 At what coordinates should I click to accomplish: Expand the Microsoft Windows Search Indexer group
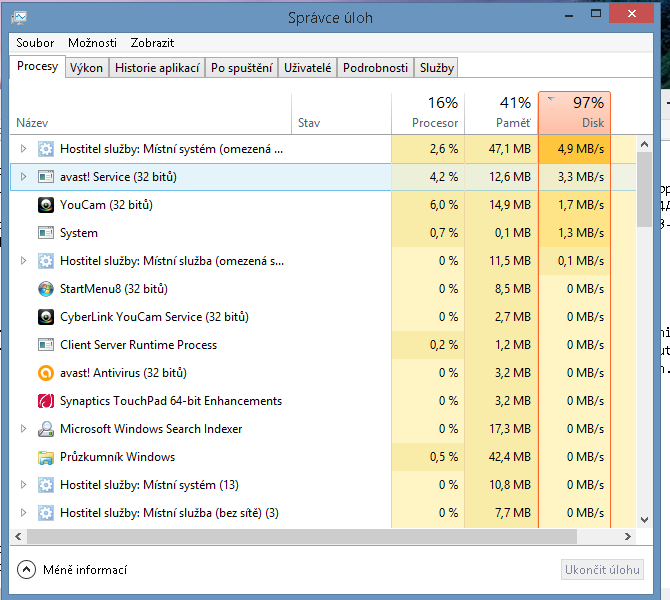24,429
